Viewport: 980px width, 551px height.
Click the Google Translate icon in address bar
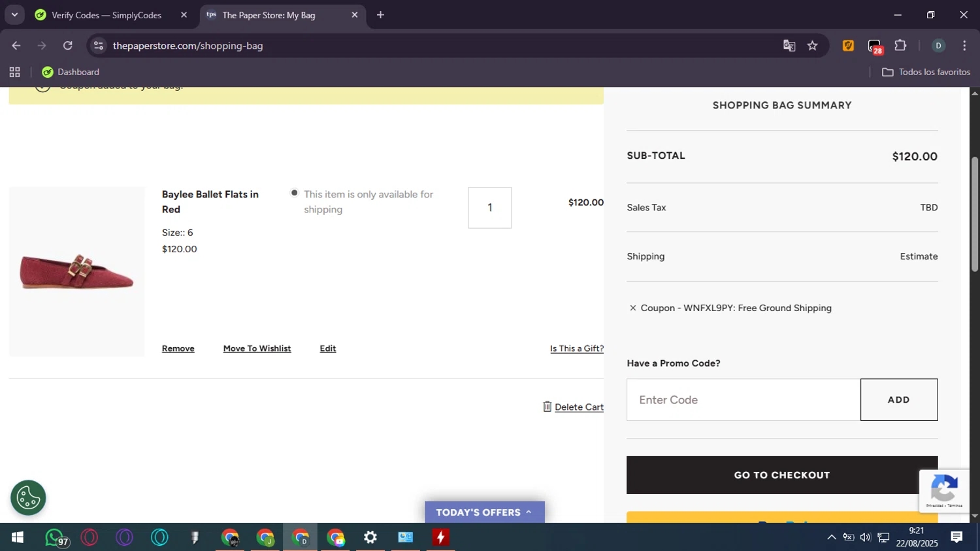tap(789, 46)
